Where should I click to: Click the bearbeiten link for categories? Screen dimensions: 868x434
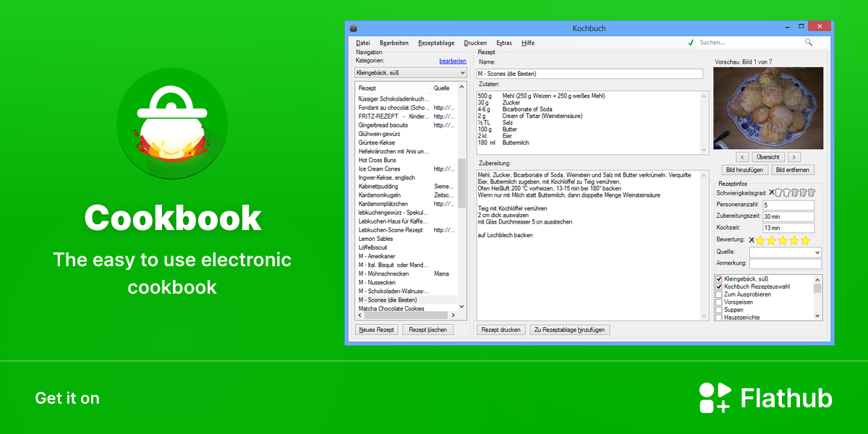pos(453,61)
